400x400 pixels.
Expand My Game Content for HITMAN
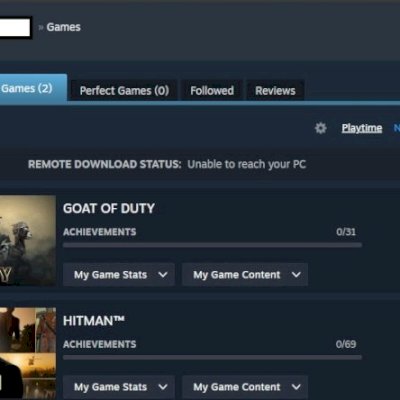click(245, 387)
